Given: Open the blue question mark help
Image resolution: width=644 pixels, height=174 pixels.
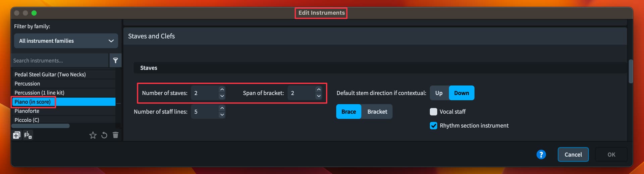Looking at the screenshot, I should 541,155.
